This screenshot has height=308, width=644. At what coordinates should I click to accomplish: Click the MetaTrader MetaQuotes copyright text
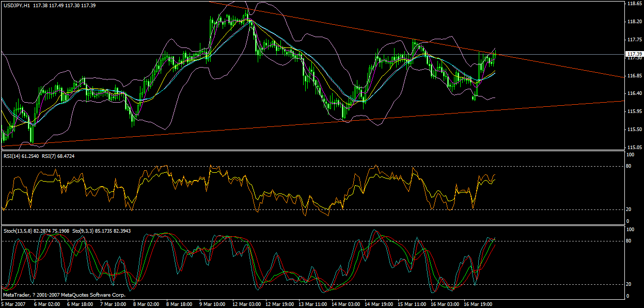[64, 295]
